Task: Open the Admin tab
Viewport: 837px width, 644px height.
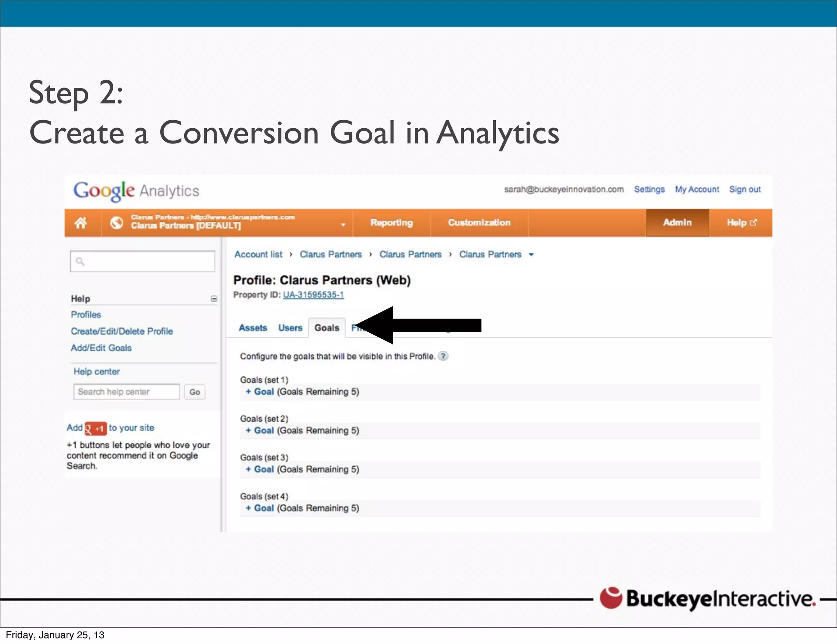Action: pos(677,223)
